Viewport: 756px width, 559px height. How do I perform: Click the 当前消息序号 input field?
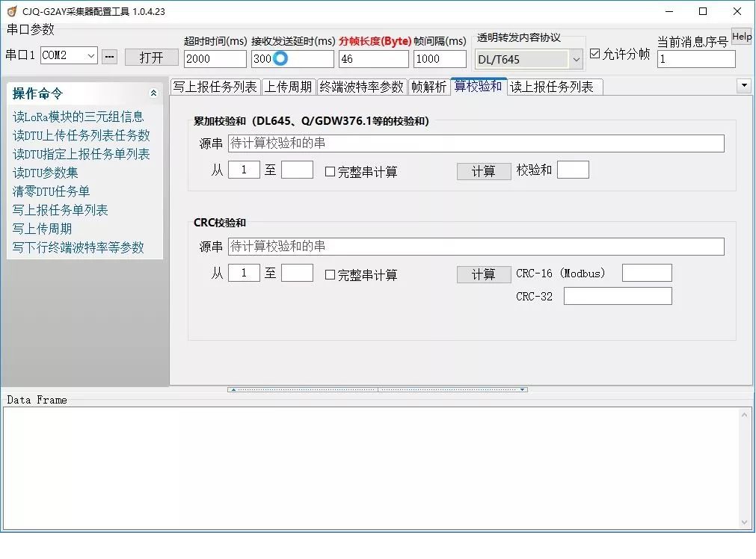click(695, 58)
